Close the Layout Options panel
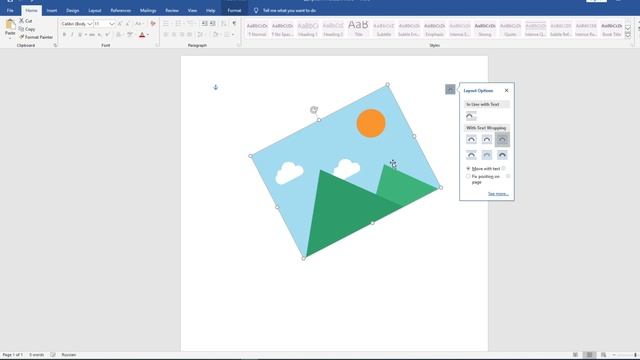This screenshot has height=360, width=640. [x=507, y=90]
